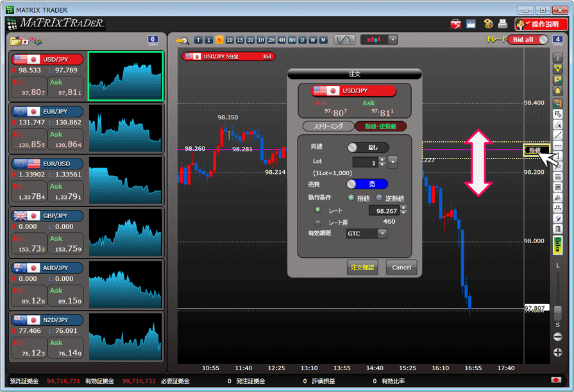Screen dimensions: 574x392
Task: Select the 30-minute timeframe button
Action: pyautogui.click(x=250, y=40)
